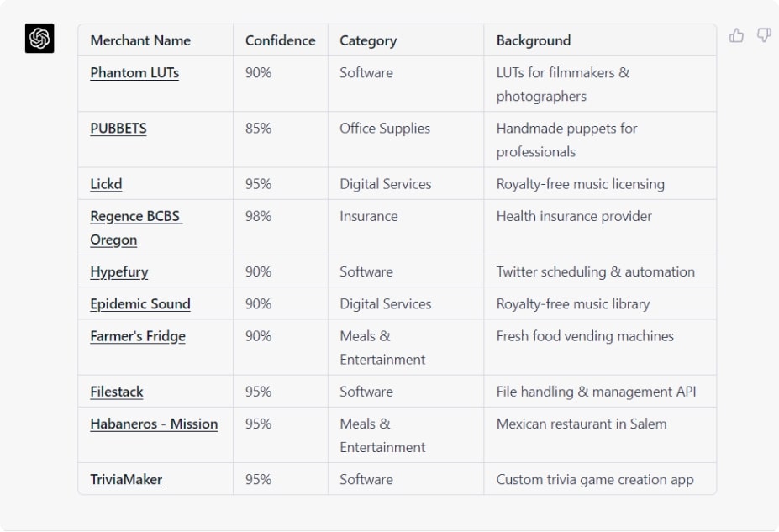Open the Phantom LUTs link
This screenshot has height=532, width=779.
(x=134, y=73)
